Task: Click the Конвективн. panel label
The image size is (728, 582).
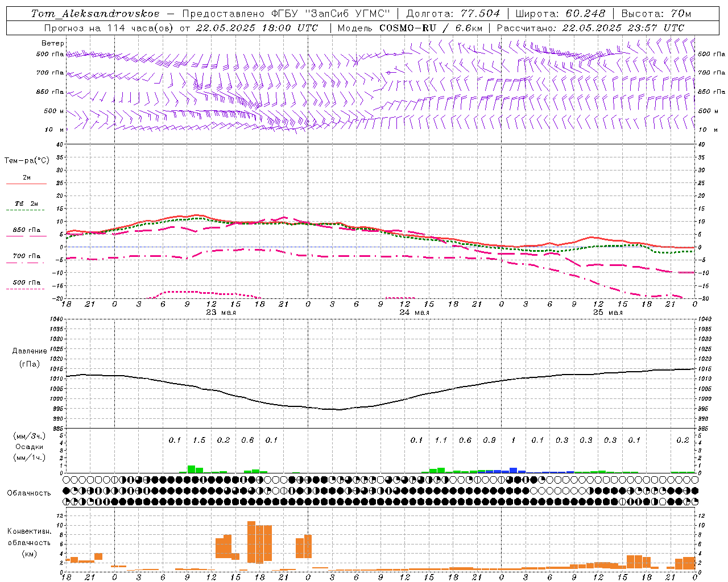Action: tap(29, 531)
